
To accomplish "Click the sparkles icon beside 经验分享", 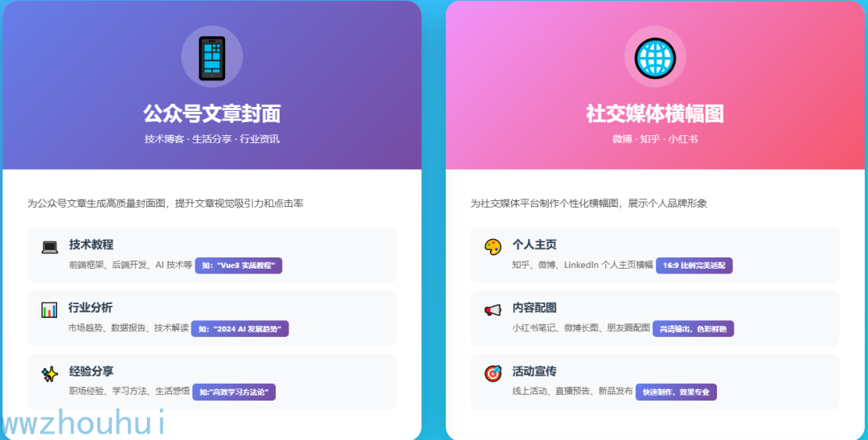I will pos(50,374).
